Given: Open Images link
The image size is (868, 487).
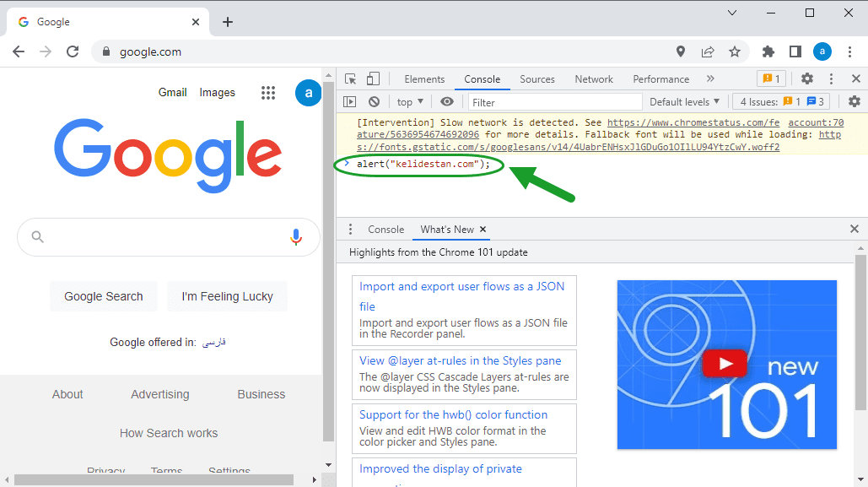Looking at the screenshot, I should coord(217,93).
